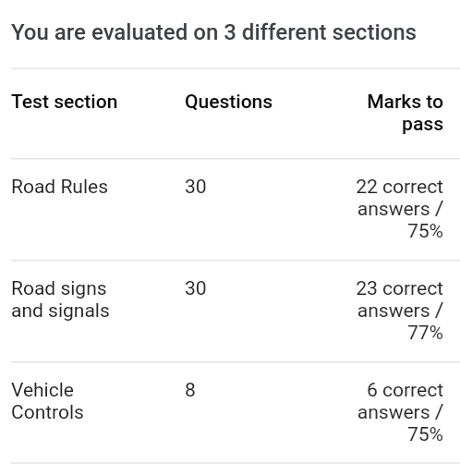The width and height of the screenshot is (460, 476).
Task: Click the 77% pass percentage
Action: (x=426, y=333)
